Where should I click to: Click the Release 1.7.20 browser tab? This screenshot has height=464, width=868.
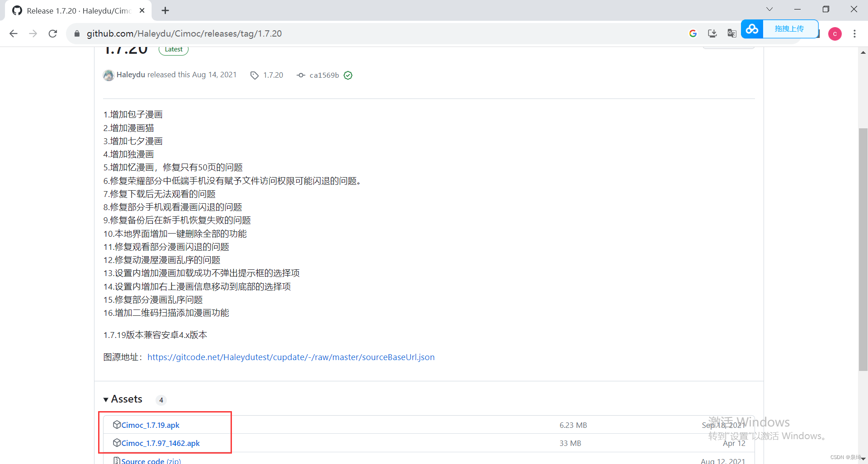(x=78, y=10)
